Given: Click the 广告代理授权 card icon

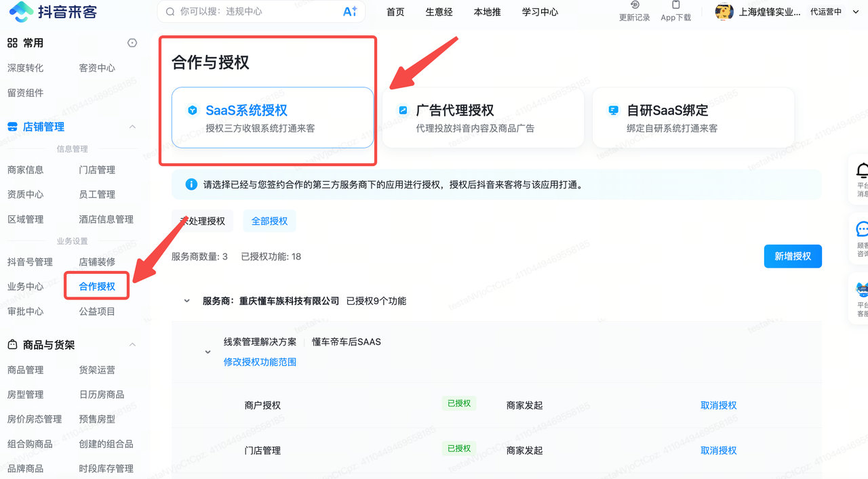Looking at the screenshot, I should [x=403, y=110].
